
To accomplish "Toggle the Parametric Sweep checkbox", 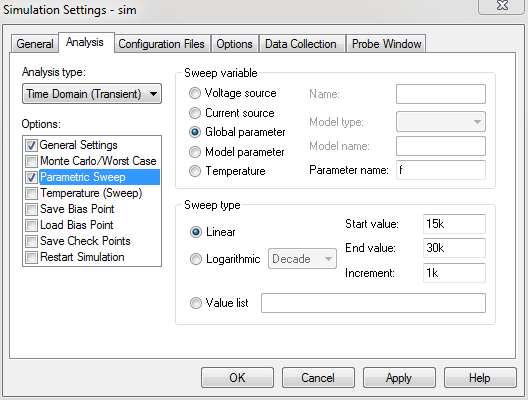I will 31,177.
